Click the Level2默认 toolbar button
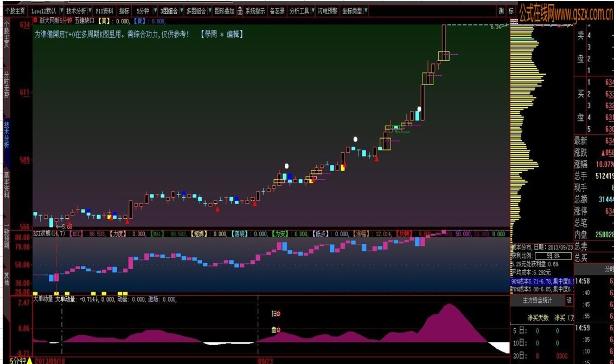This screenshot has width=614, height=364. click(x=43, y=11)
